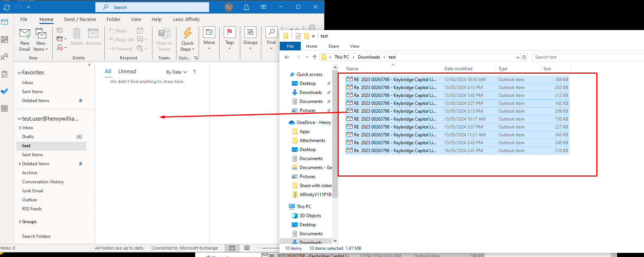Click the notifications bell icon in Outlook
This screenshot has width=644, height=257.
point(246,7)
